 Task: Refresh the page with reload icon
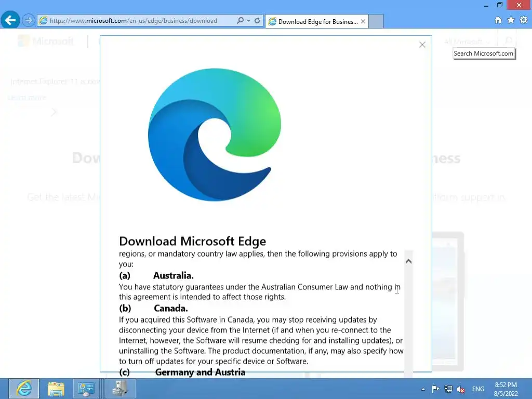click(257, 20)
